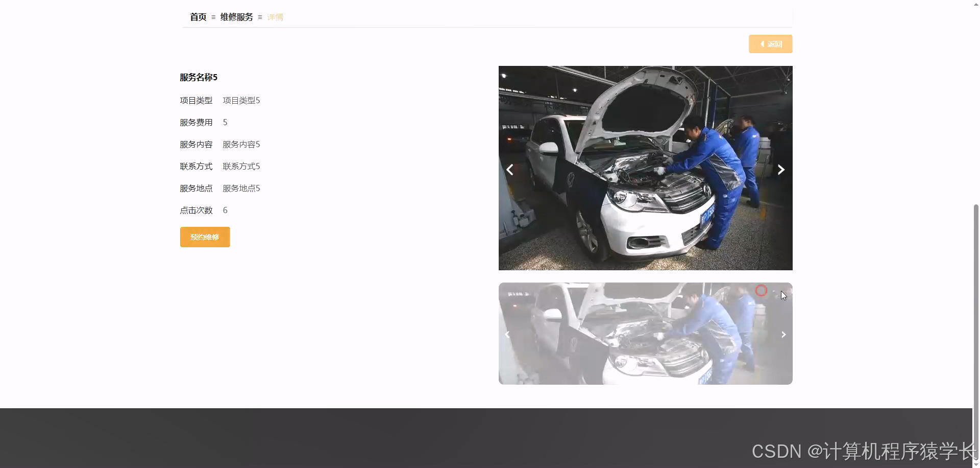This screenshot has height=468, width=980.
Task: Next arrow in lower thumbnail carousel
Action: click(x=783, y=335)
